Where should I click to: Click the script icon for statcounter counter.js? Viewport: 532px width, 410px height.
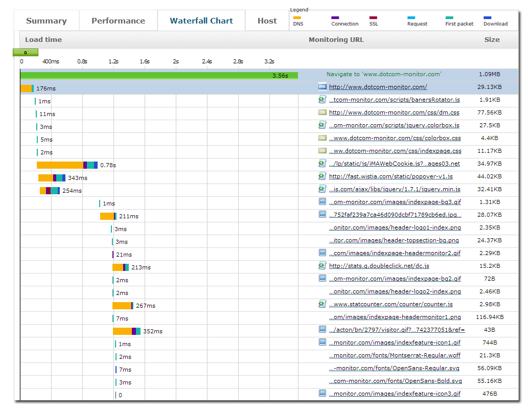pos(322,304)
